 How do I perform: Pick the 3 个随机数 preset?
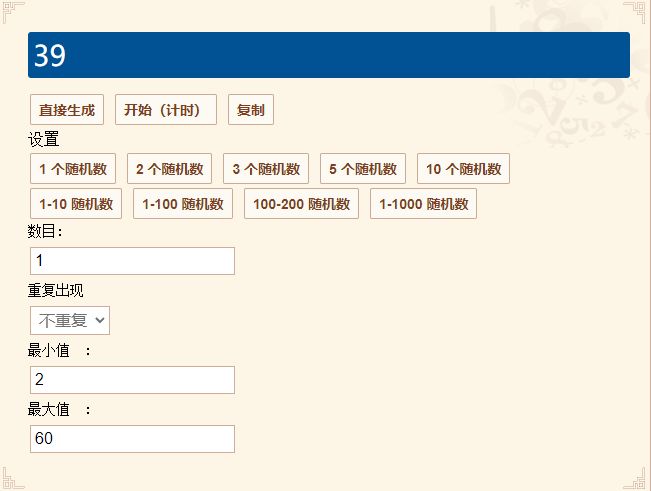pyautogui.click(x=266, y=169)
